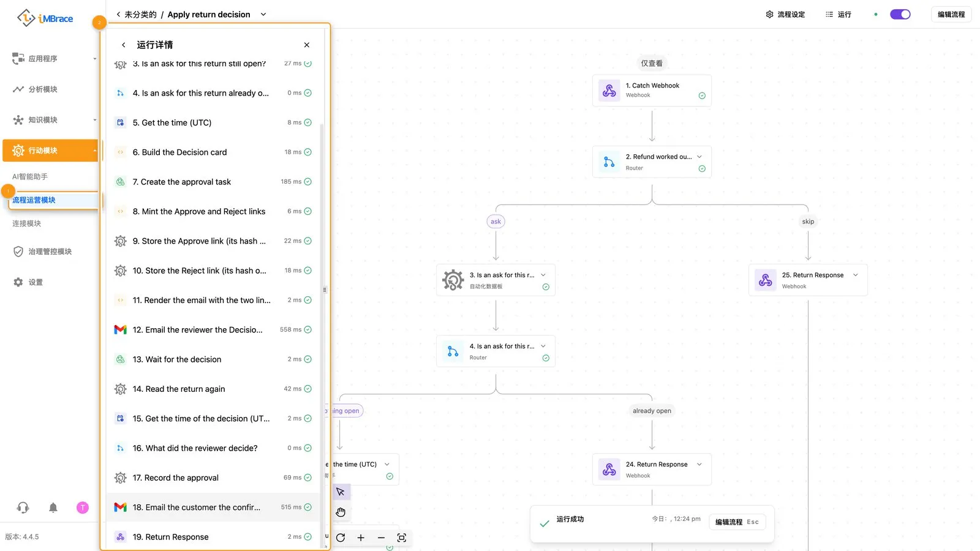Zoom in with the plus icon

[361, 538]
